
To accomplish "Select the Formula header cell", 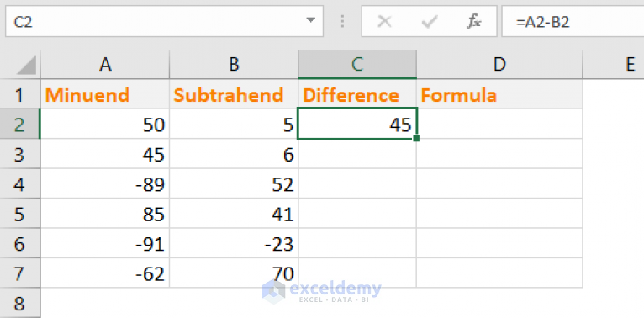I will coord(499,94).
